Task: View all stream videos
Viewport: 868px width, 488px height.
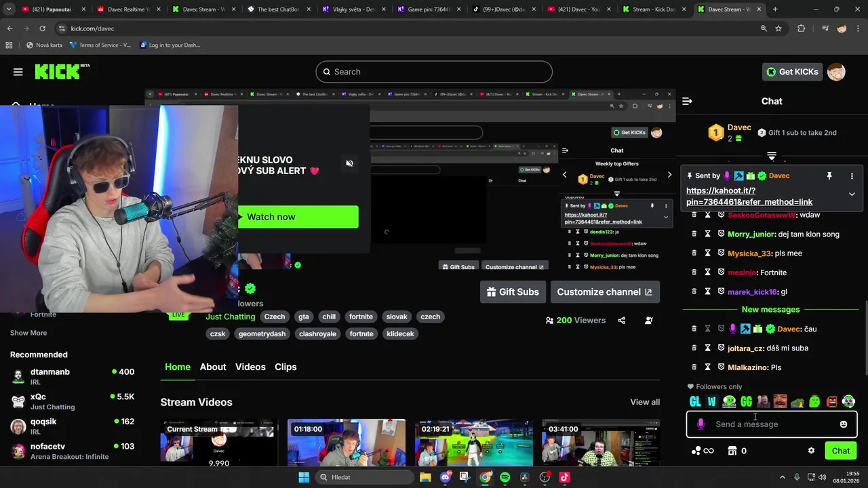Action: click(x=645, y=402)
